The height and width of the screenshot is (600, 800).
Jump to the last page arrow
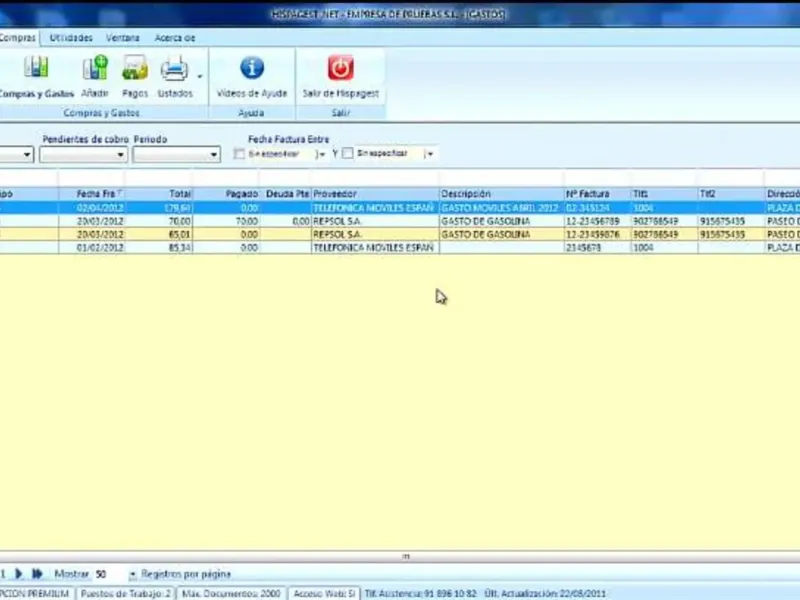(x=37, y=574)
